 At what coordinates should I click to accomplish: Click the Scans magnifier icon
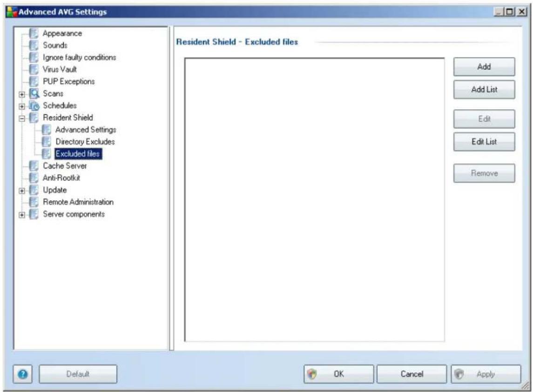34,93
